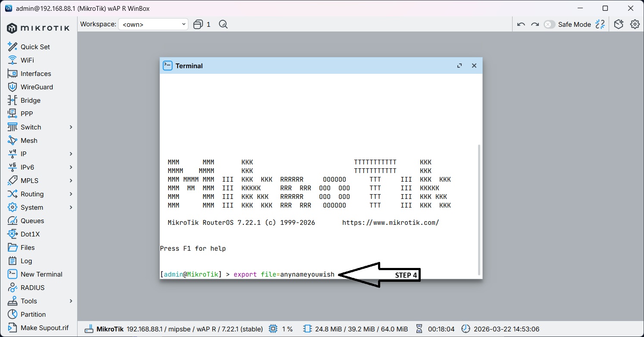This screenshot has width=644, height=337.
Task: Open New Terminal from the sidebar
Action: coord(35,274)
